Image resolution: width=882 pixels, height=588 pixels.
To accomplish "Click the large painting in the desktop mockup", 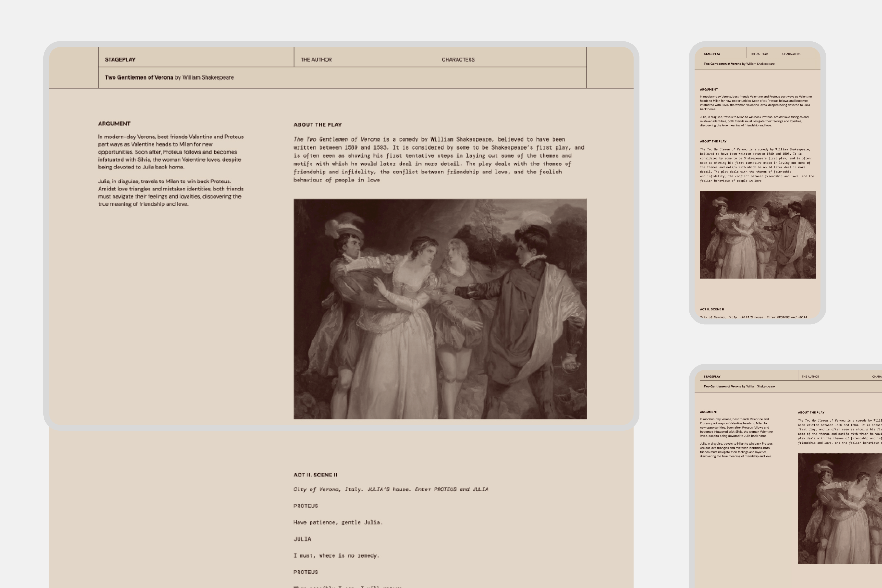I will (x=440, y=309).
